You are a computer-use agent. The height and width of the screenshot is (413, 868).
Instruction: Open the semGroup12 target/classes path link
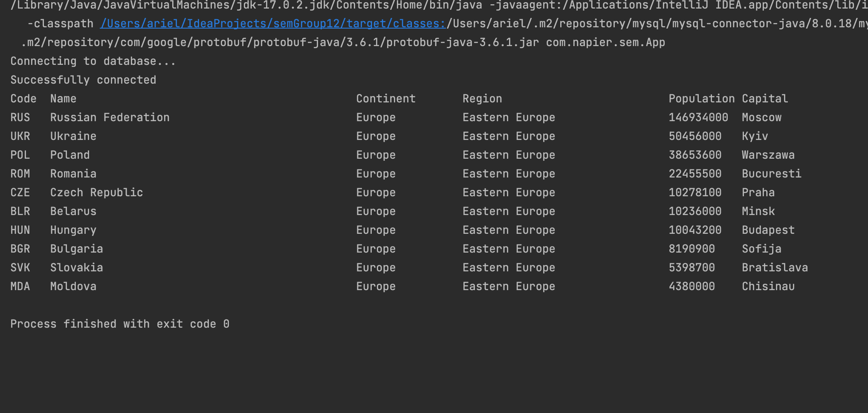[273, 23]
